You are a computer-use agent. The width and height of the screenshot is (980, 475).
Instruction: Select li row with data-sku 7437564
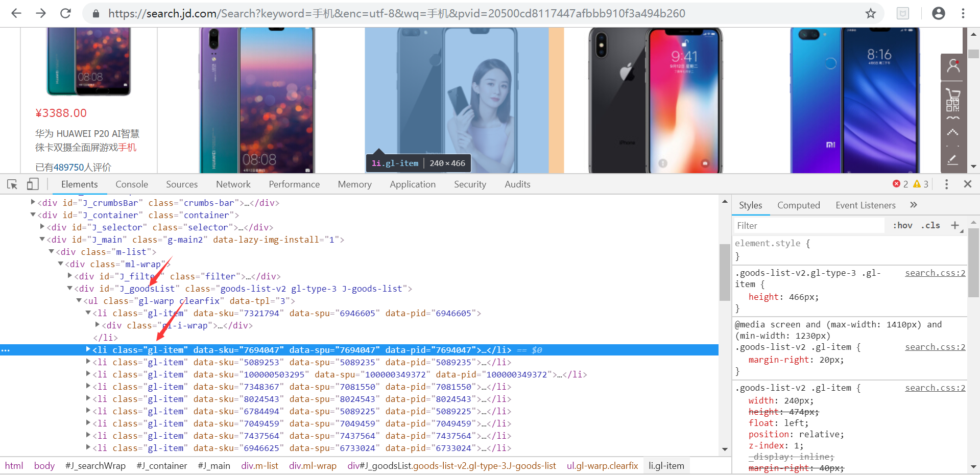pyautogui.click(x=359, y=436)
